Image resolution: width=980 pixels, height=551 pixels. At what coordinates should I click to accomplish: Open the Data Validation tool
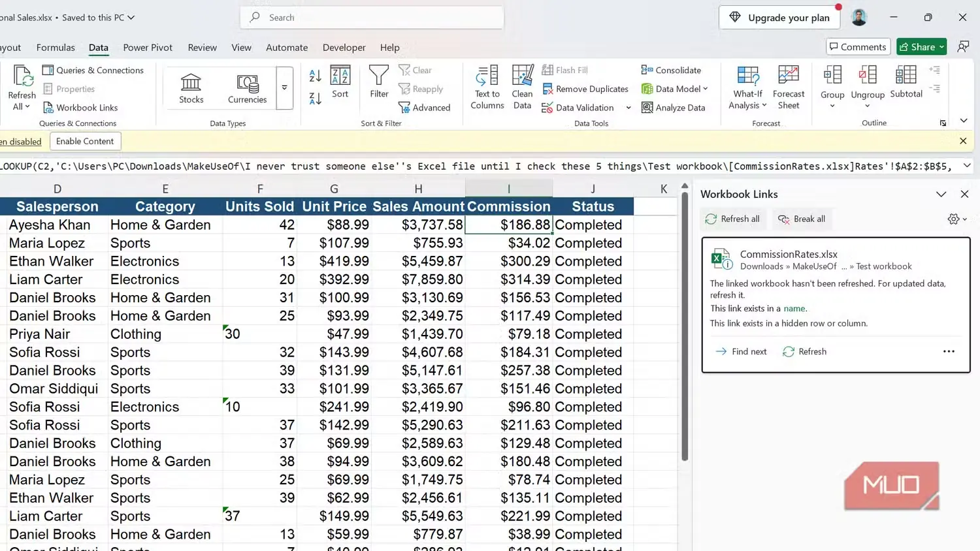pos(578,108)
